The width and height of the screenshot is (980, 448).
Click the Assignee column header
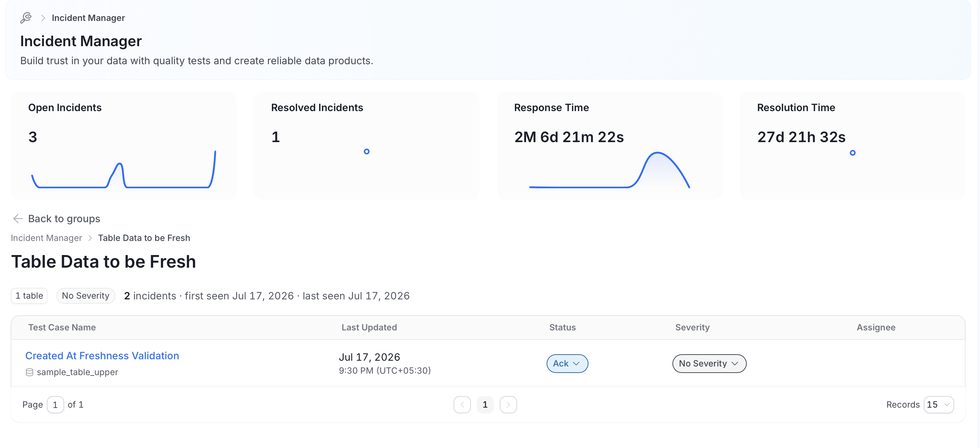coord(876,327)
